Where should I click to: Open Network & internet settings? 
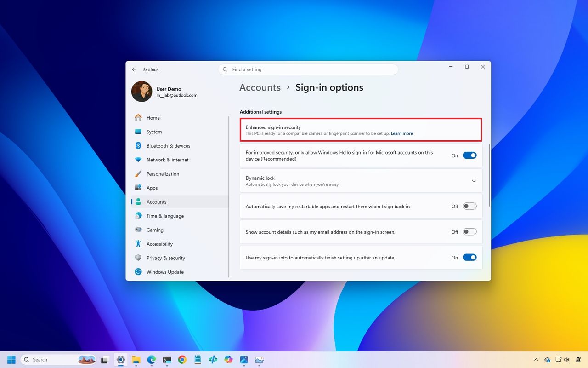pyautogui.click(x=180, y=160)
